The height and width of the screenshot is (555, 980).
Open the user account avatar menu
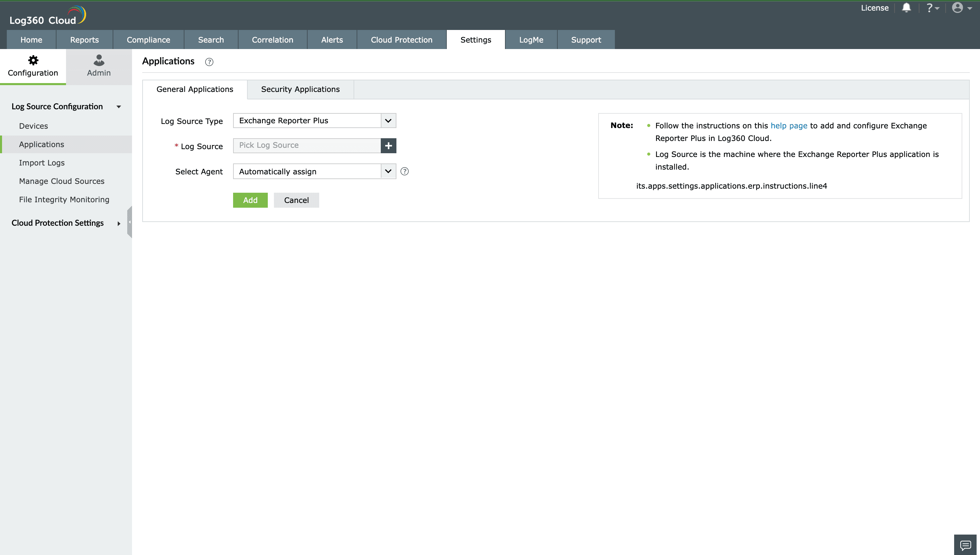(961, 8)
